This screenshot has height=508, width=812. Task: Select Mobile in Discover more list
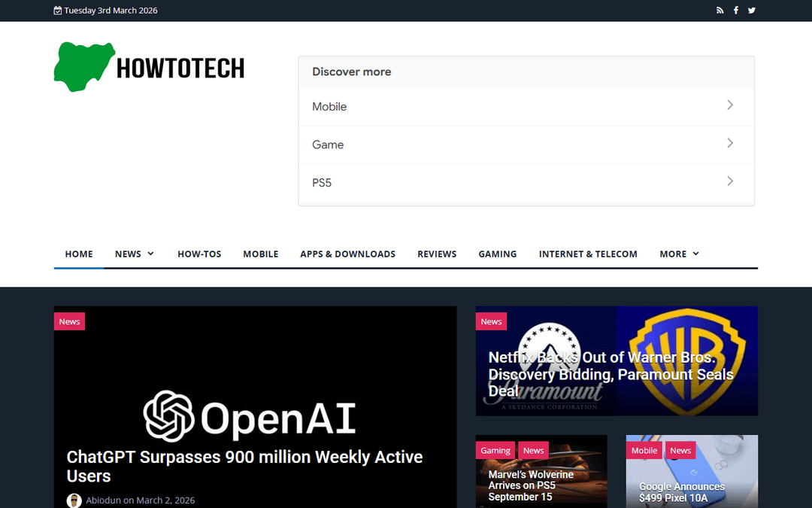click(526, 107)
